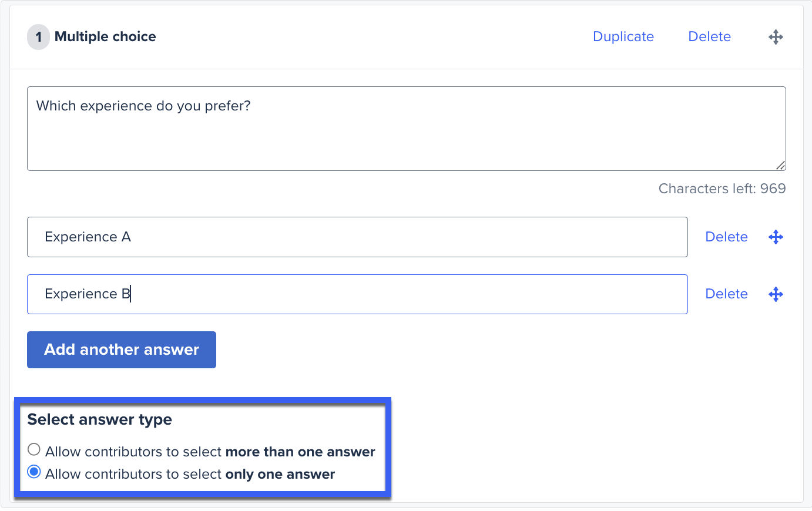Remove the Experience B answer option

coord(726,294)
